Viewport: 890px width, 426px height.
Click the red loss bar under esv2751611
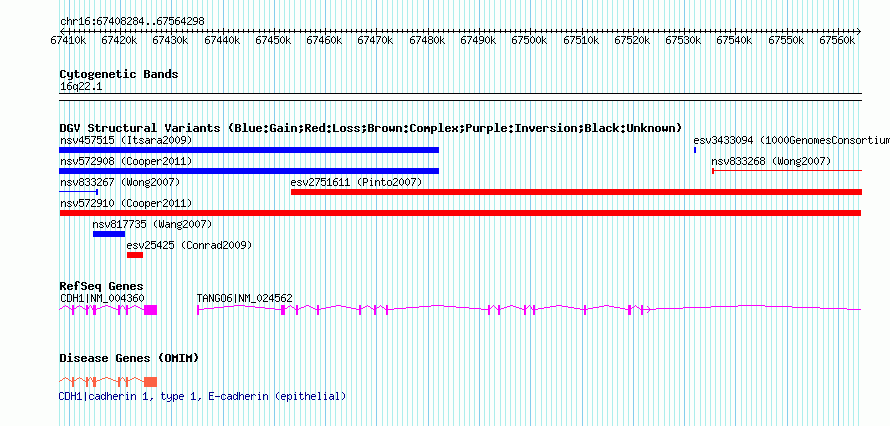tap(576, 192)
